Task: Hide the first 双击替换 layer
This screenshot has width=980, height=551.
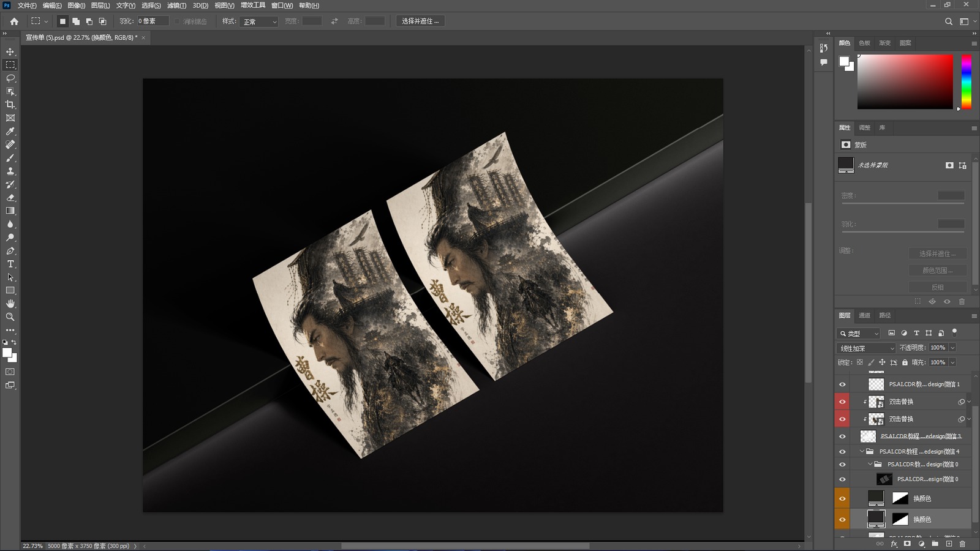Action: [842, 402]
